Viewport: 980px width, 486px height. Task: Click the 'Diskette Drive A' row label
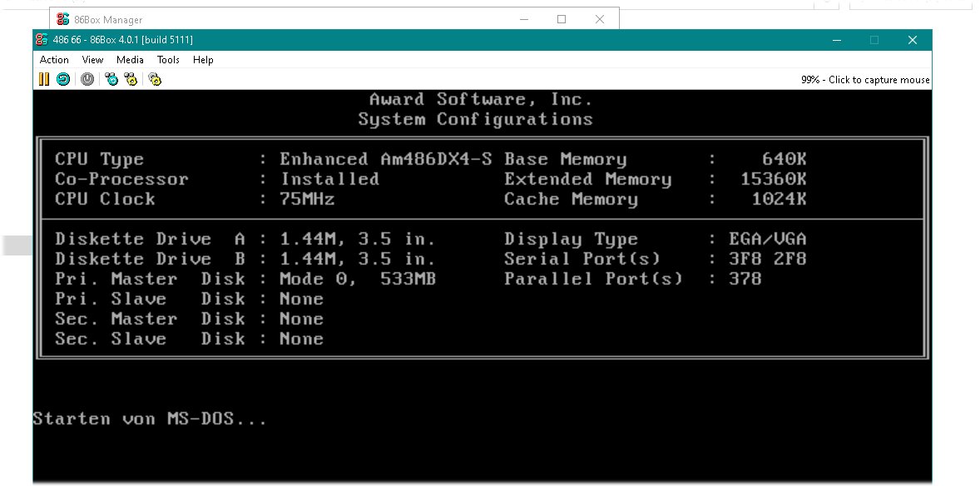(x=150, y=239)
